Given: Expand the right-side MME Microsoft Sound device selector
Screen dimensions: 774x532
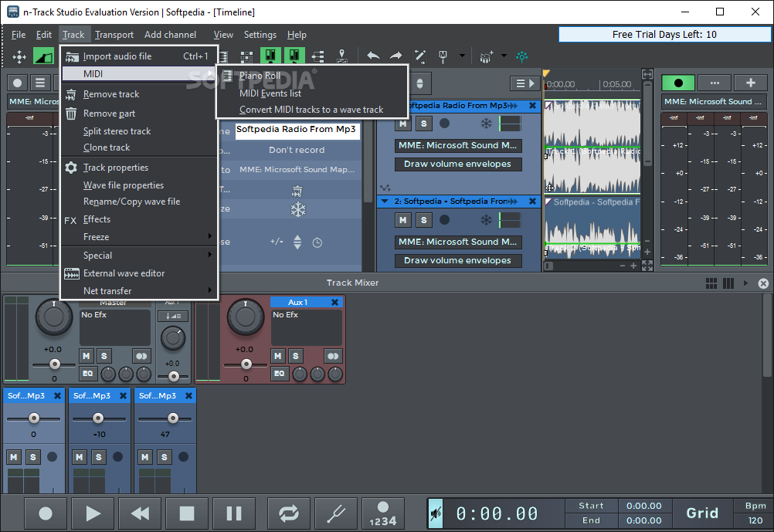Looking at the screenshot, I should (x=713, y=102).
